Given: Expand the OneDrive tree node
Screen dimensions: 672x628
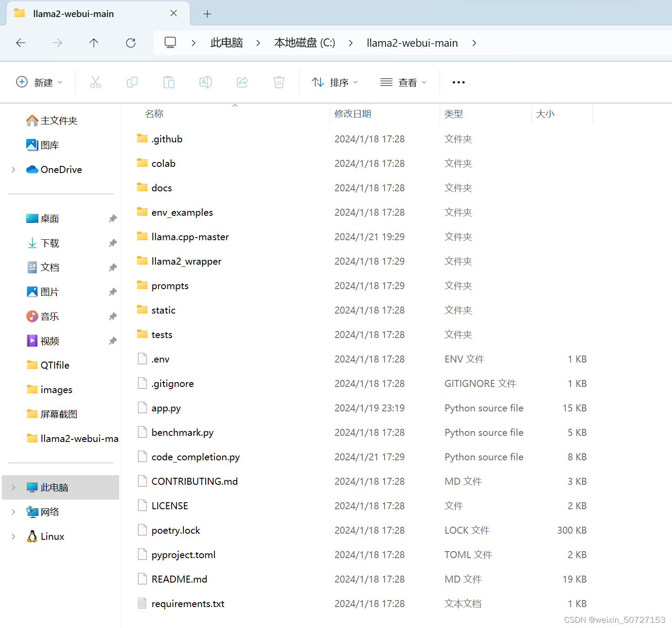Looking at the screenshot, I should pyautogui.click(x=14, y=169).
